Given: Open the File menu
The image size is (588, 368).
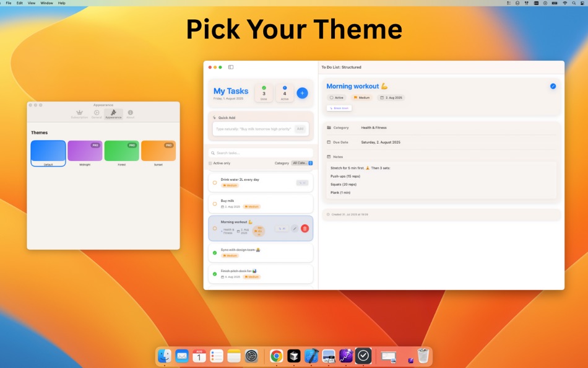Looking at the screenshot, I should pos(9,3).
